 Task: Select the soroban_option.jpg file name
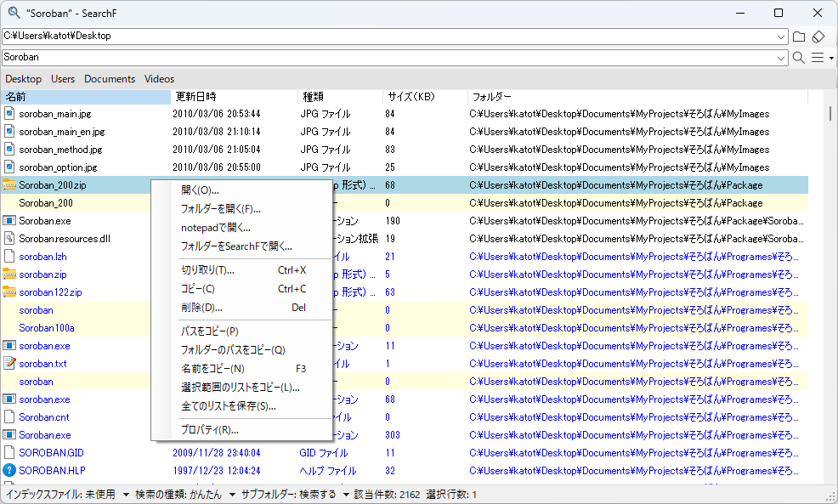[x=59, y=167]
